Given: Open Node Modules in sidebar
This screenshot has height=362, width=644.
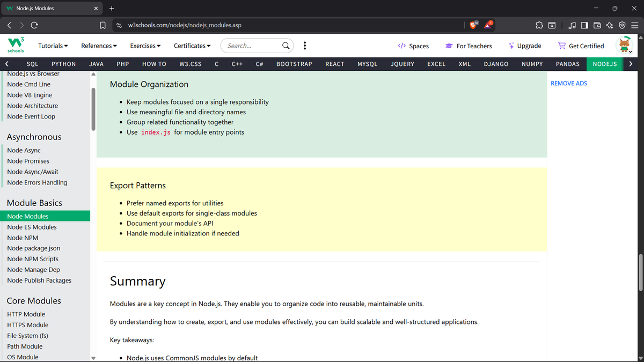Looking at the screenshot, I should click(45, 216).
